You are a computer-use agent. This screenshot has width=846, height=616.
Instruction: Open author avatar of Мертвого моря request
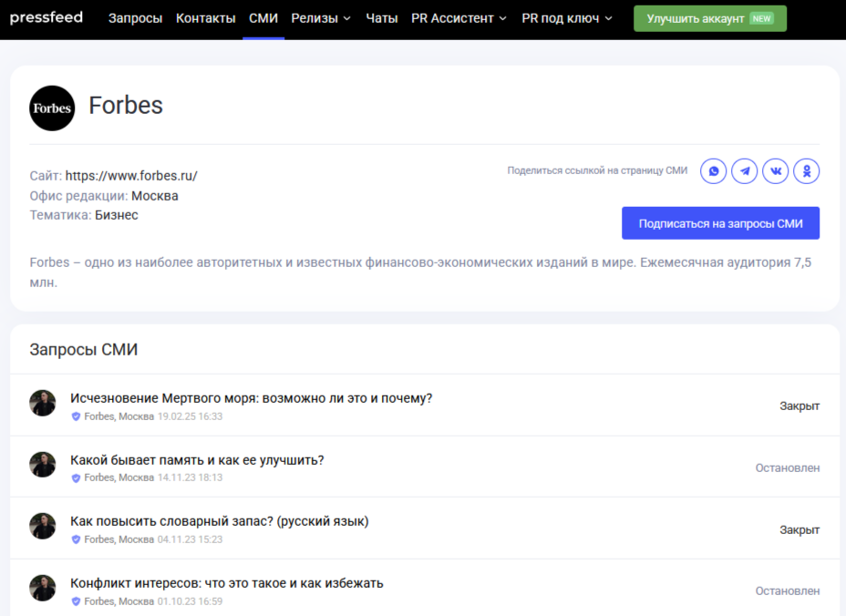43,403
